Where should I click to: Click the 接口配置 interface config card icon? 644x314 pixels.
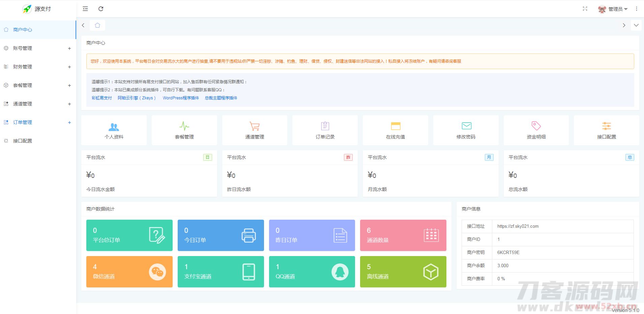606,130
